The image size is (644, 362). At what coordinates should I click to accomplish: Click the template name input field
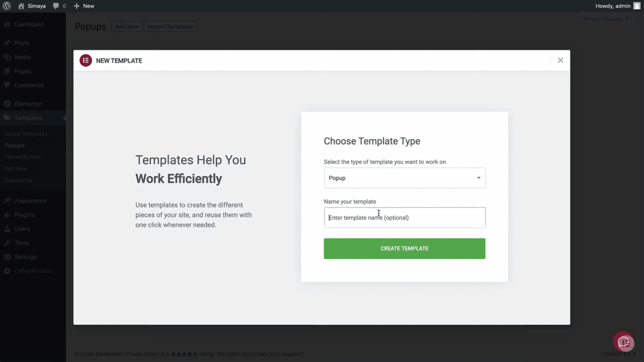point(404,217)
